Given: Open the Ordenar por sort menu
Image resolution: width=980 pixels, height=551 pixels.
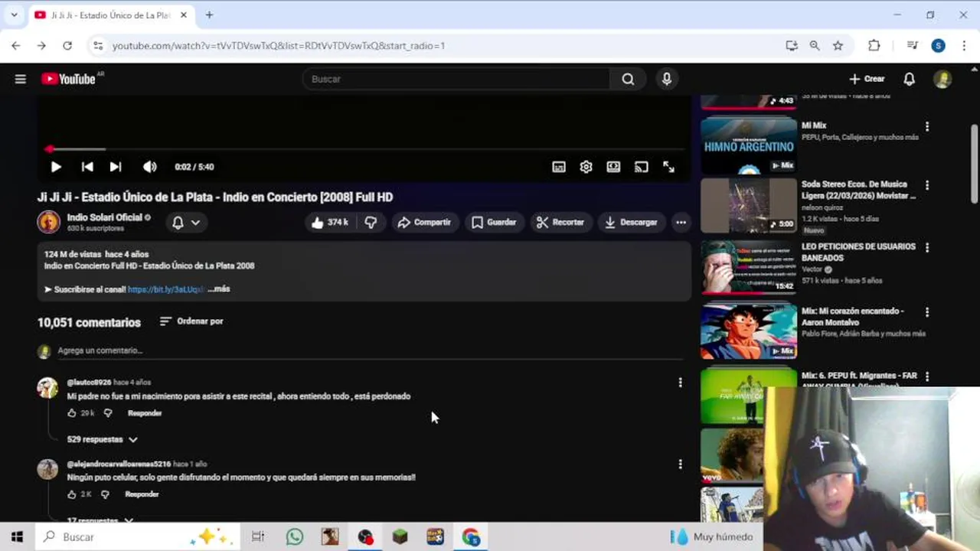Looking at the screenshot, I should [x=191, y=321].
